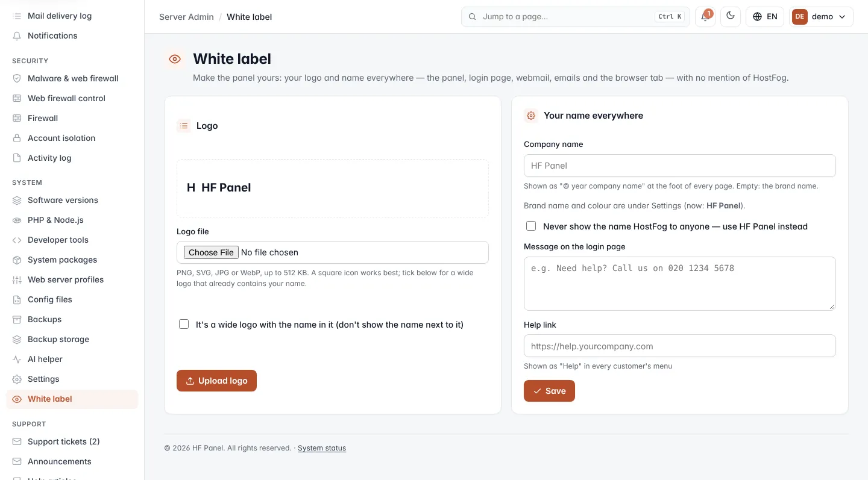Focus the Company name input field

click(680, 166)
